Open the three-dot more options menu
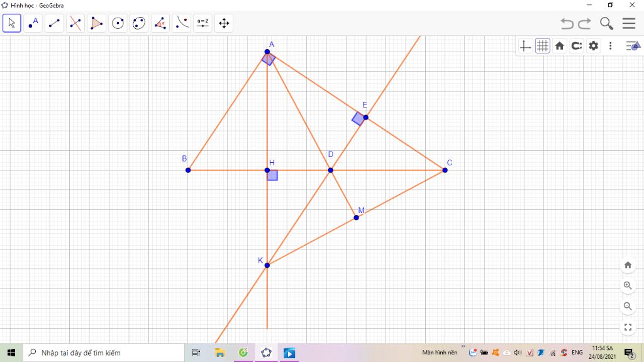The height and width of the screenshot is (362, 644). point(611,46)
